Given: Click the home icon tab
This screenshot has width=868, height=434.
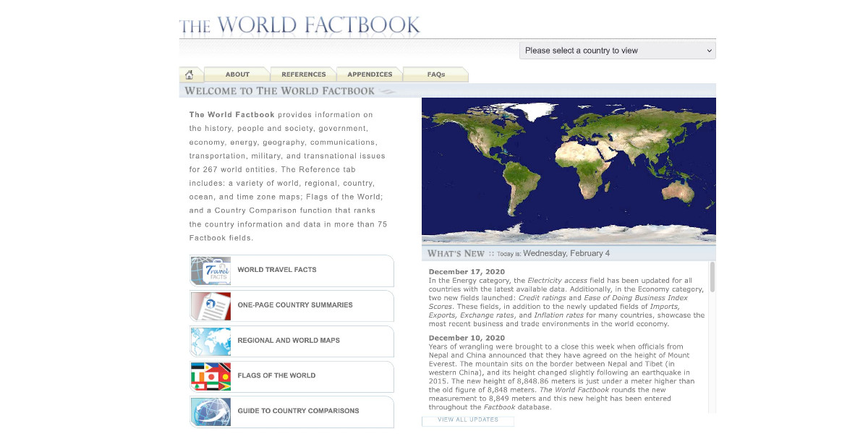Looking at the screenshot, I should coord(189,74).
